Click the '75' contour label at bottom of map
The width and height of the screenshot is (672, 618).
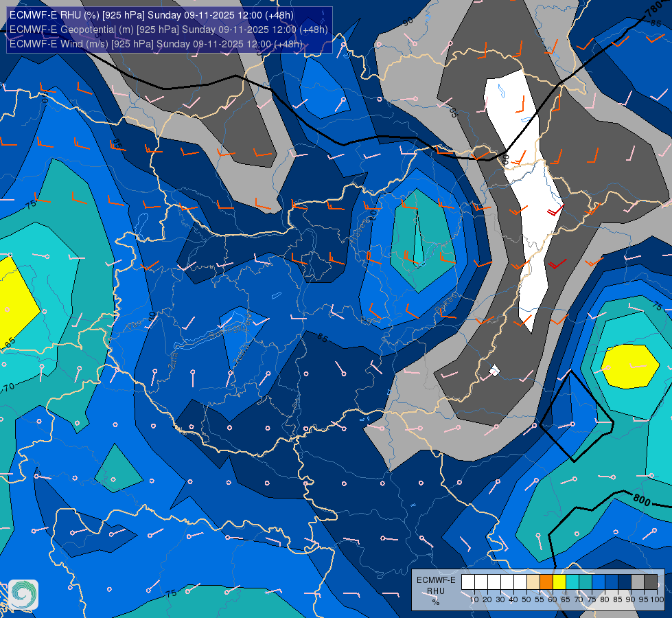pos(171,593)
